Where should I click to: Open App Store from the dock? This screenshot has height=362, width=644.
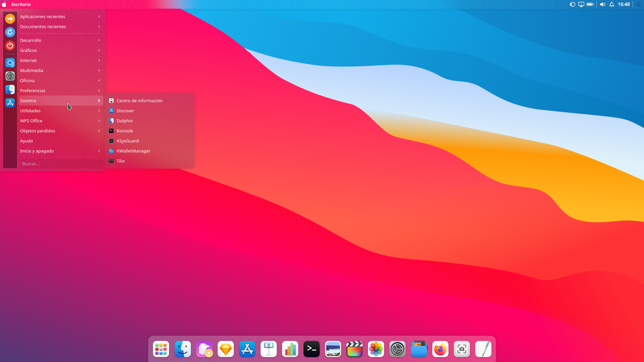click(247, 349)
